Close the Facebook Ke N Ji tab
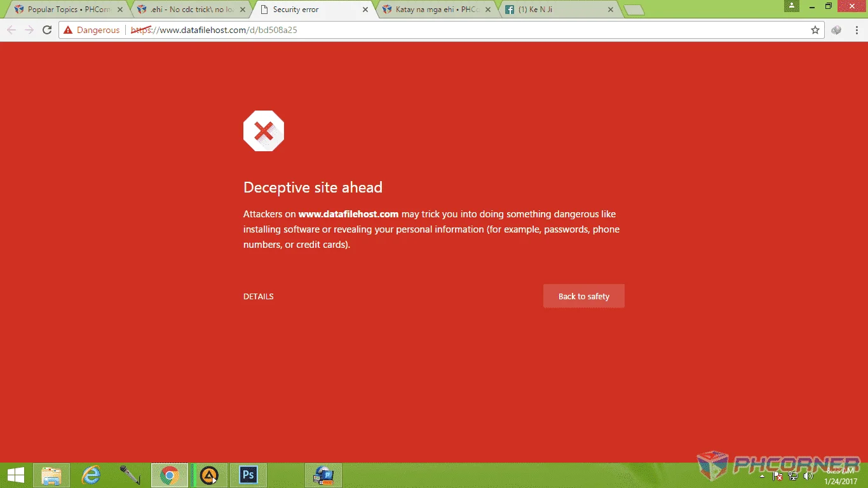 tap(611, 10)
